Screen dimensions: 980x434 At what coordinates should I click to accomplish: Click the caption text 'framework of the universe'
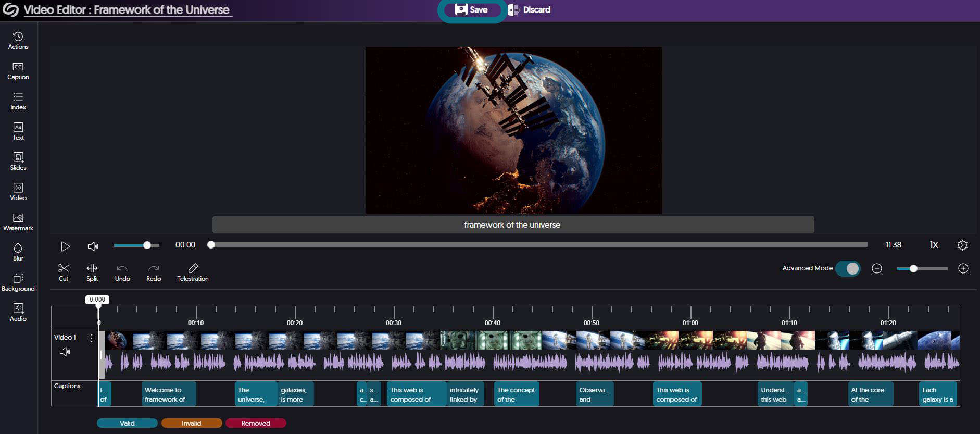[512, 225]
